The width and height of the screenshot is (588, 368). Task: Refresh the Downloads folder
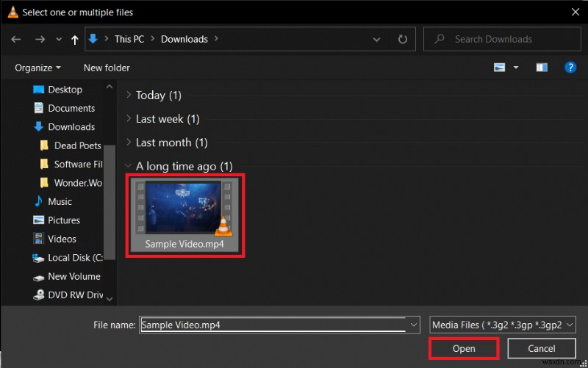coord(402,39)
